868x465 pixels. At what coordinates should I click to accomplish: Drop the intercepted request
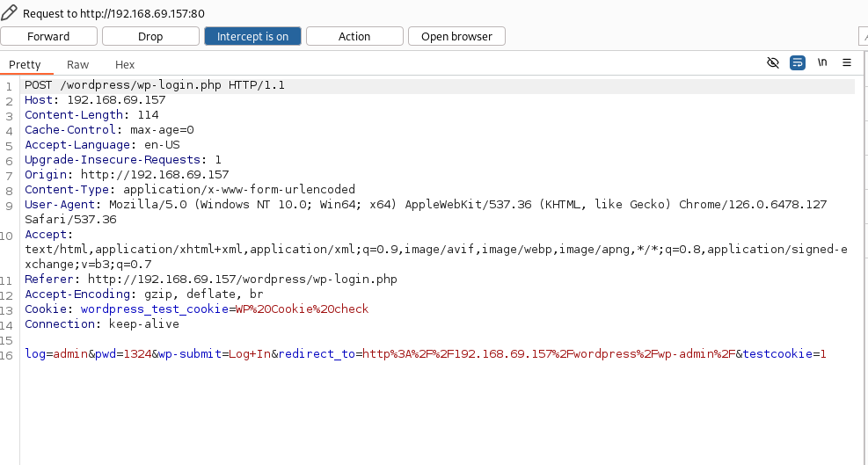tap(150, 37)
